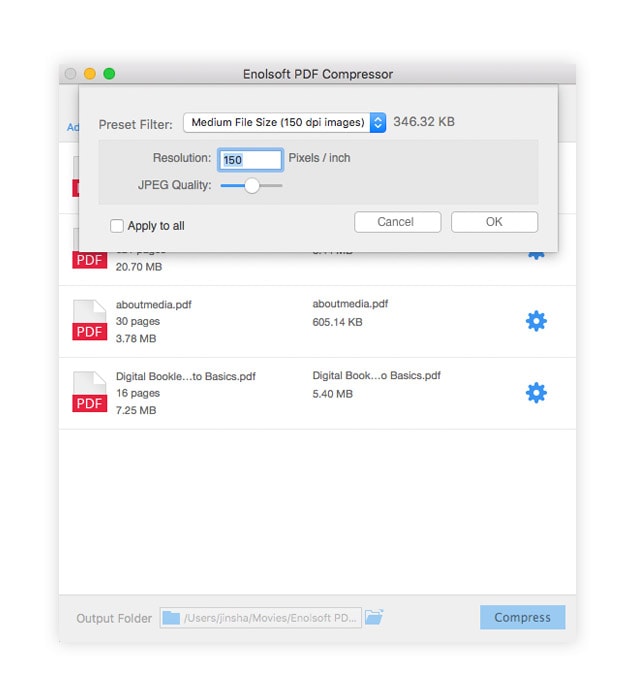Minimize window with the yellow button
This screenshot has height=691, width=636.
point(90,74)
